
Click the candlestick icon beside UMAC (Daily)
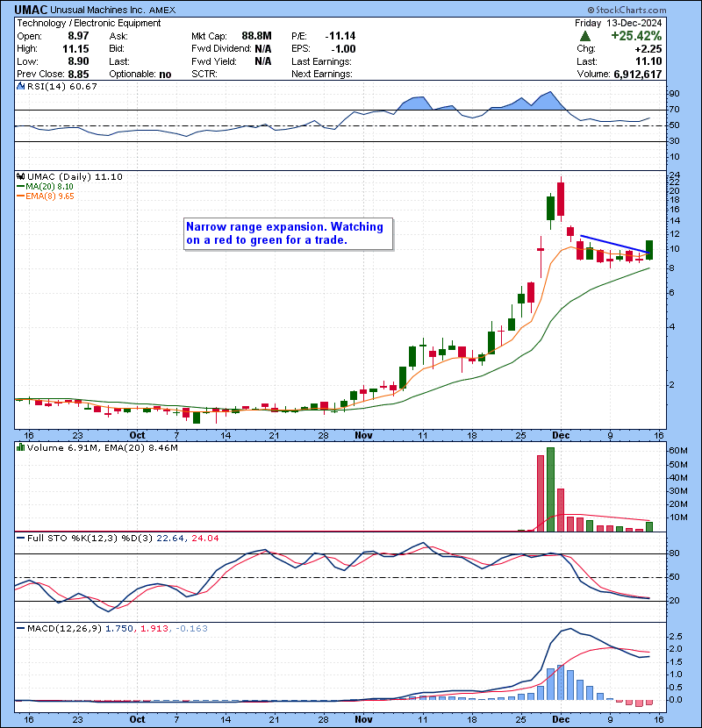20,176
